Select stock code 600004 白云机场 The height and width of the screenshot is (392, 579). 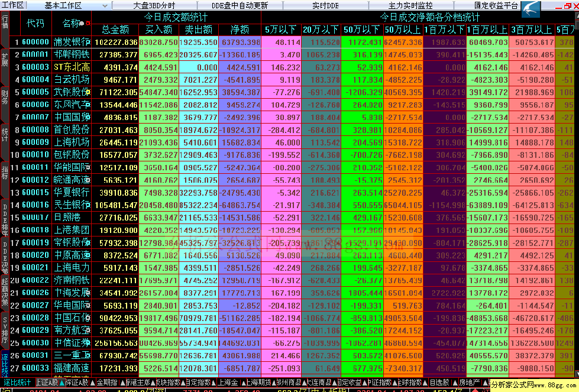(35, 80)
